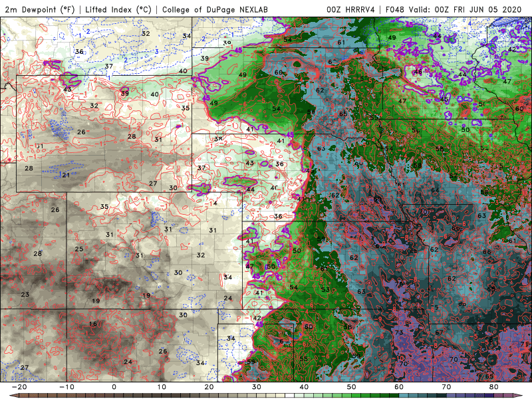Click the '60' color scale label
This screenshot has width=532, height=399.
point(399,387)
